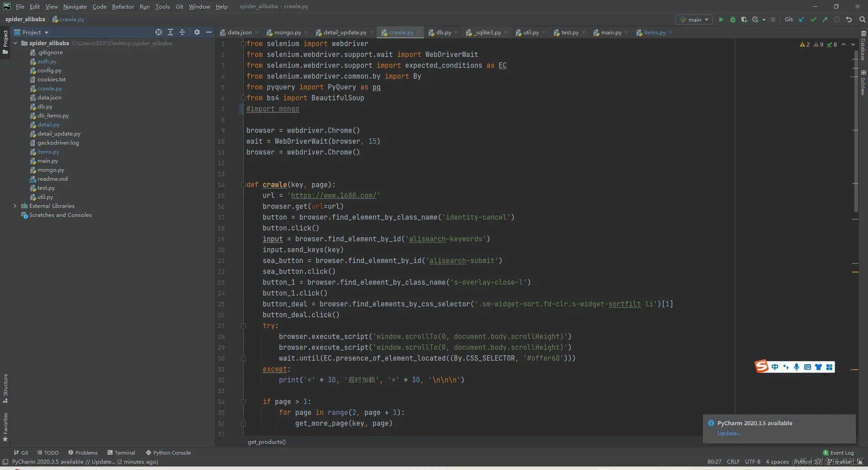Hide the Project tool window

(208, 32)
